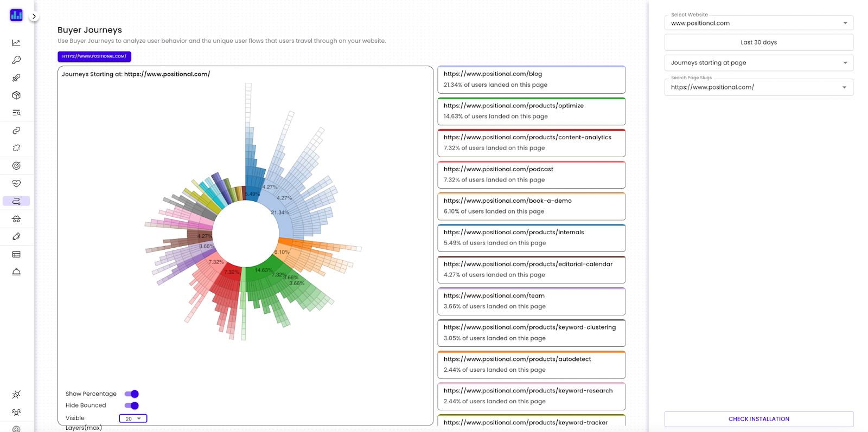The height and width of the screenshot is (432, 868).
Task: Toggle the Hide Bounced switch
Action: pos(132,405)
